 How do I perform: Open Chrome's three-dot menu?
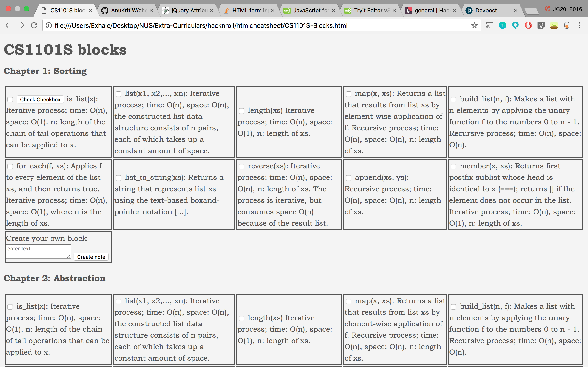pyautogui.click(x=580, y=25)
